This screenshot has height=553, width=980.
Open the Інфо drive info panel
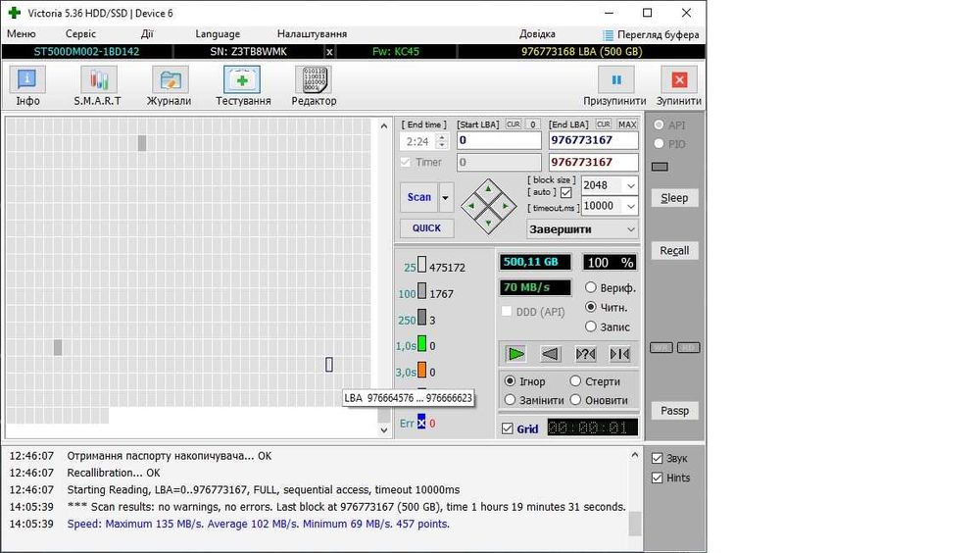point(27,87)
